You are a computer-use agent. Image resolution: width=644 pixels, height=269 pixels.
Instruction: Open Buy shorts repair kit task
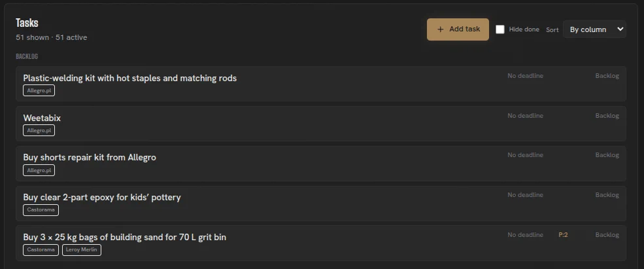coord(321,164)
